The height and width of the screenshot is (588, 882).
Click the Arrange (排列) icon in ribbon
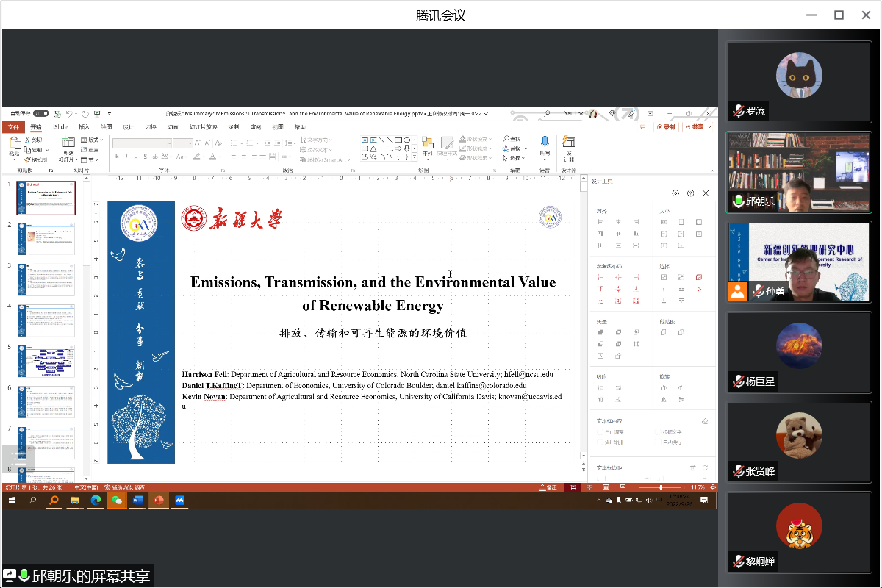click(428, 142)
